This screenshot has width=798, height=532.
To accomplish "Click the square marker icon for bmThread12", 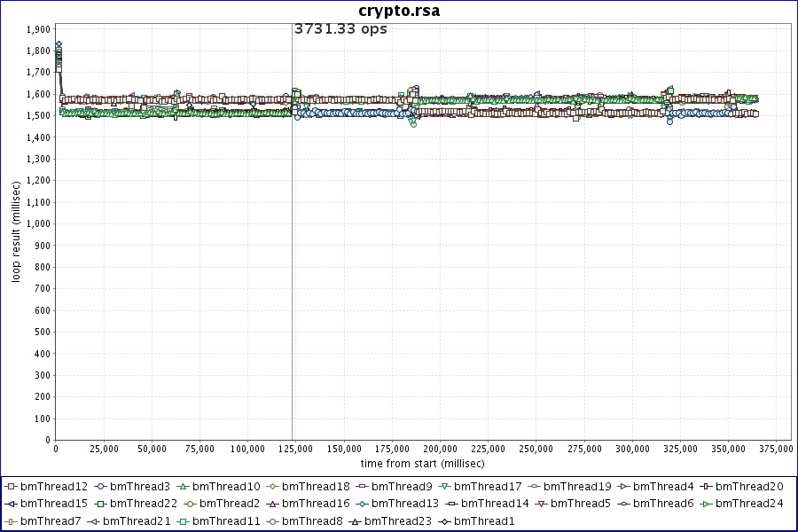I will click(11, 487).
